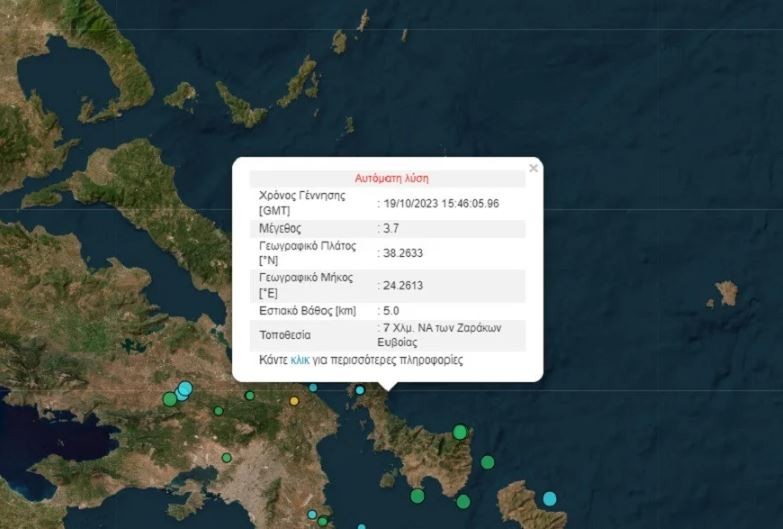This screenshot has width=783, height=529.
Task: Select the yellow earthquake marker on the map
Action: tap(294, 401)
